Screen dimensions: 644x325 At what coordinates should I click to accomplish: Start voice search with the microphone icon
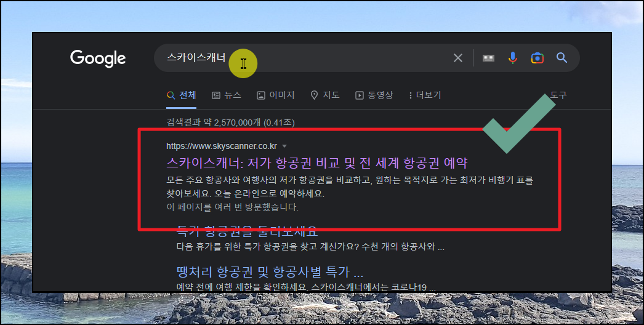(513, 58)
